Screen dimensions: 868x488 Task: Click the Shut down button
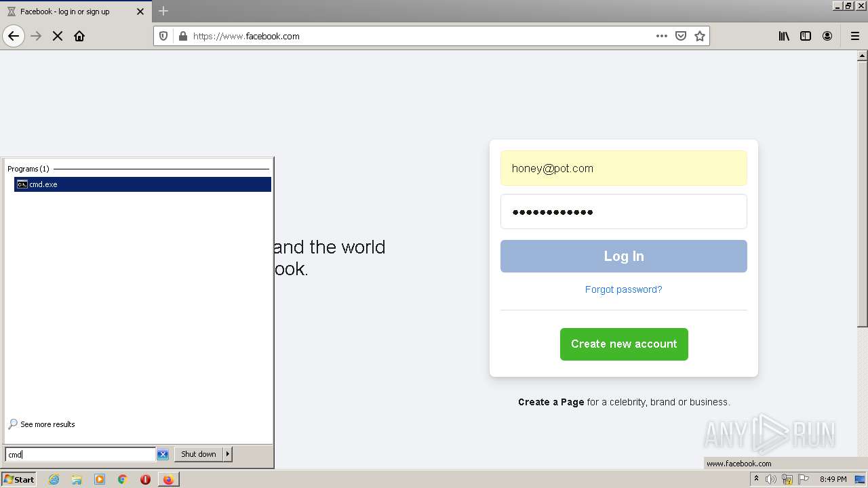[199, 454]
